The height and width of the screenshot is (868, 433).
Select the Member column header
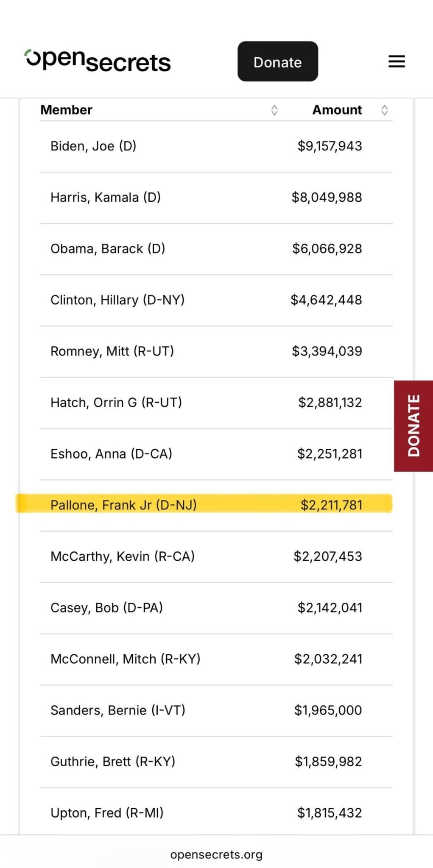point(66,110)
